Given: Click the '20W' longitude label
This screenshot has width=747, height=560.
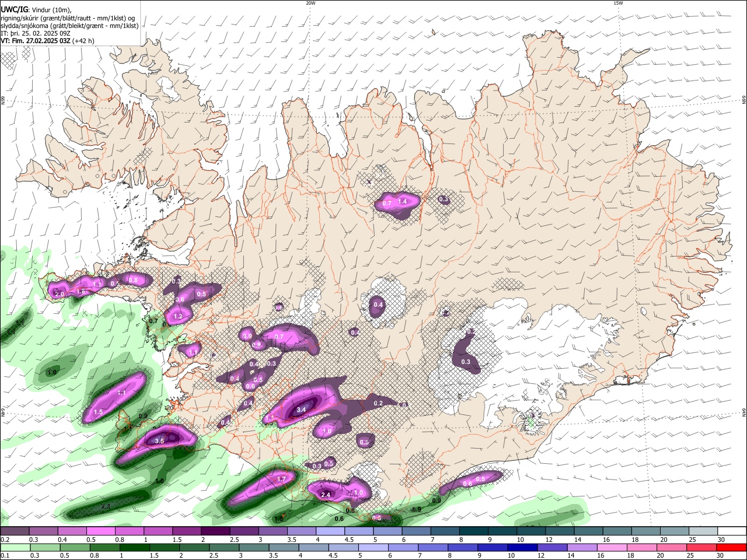Looking at the screenshot, I should 310,3.
